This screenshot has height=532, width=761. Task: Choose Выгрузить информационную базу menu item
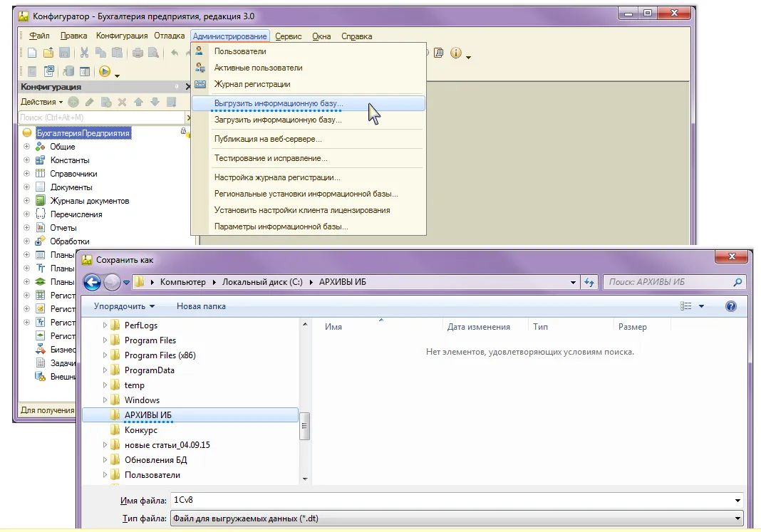(309, 103)
